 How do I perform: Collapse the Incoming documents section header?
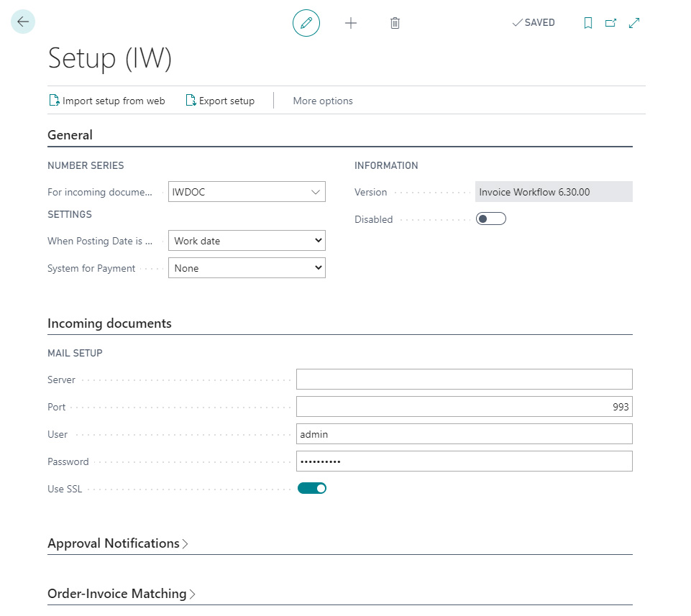[109, 323]
